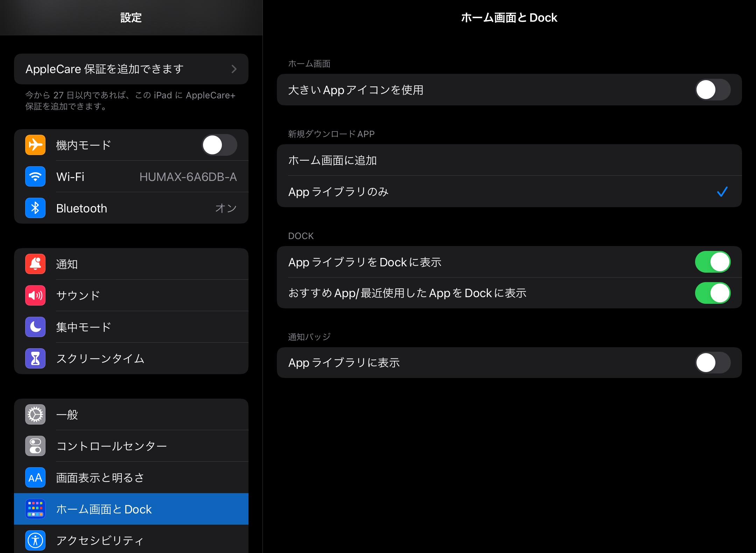Enable 大きい App アイコンを使用 switch

point(712,90)
